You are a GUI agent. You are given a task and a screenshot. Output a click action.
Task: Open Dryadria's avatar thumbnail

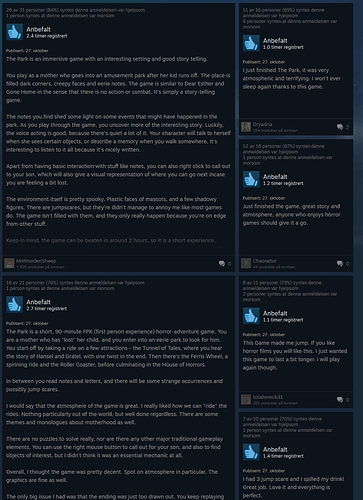pos(246,127)
